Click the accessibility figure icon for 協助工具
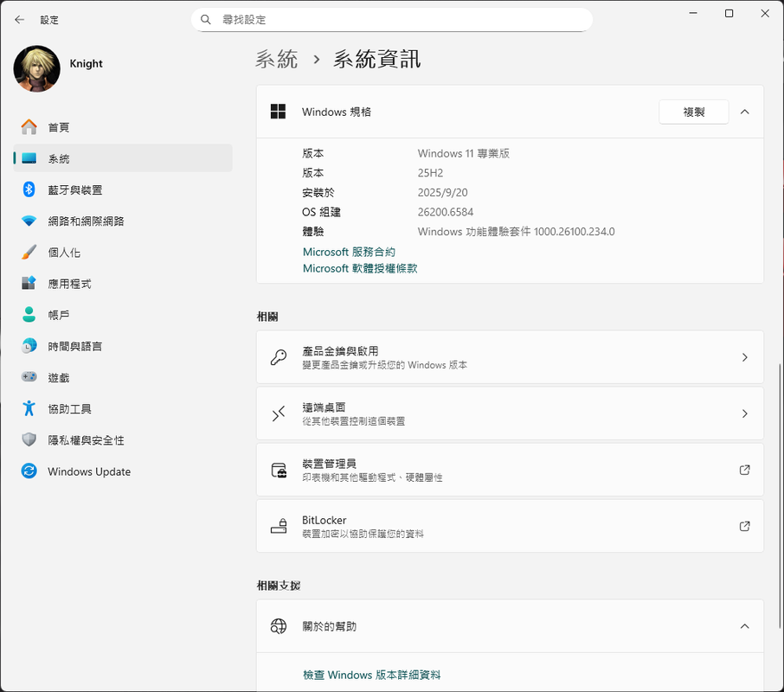This screenshot has height=692, width=784. (29, 408)
